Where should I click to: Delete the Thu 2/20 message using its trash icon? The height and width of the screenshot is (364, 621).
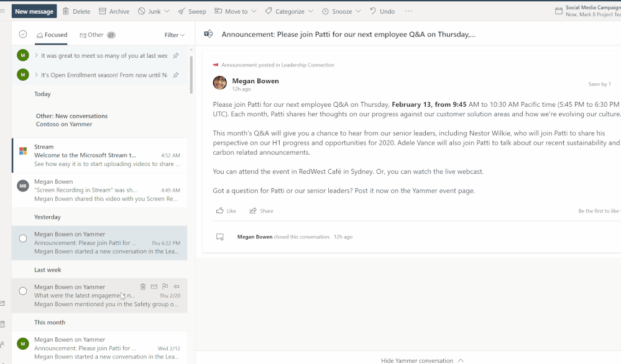click(143, 286)
